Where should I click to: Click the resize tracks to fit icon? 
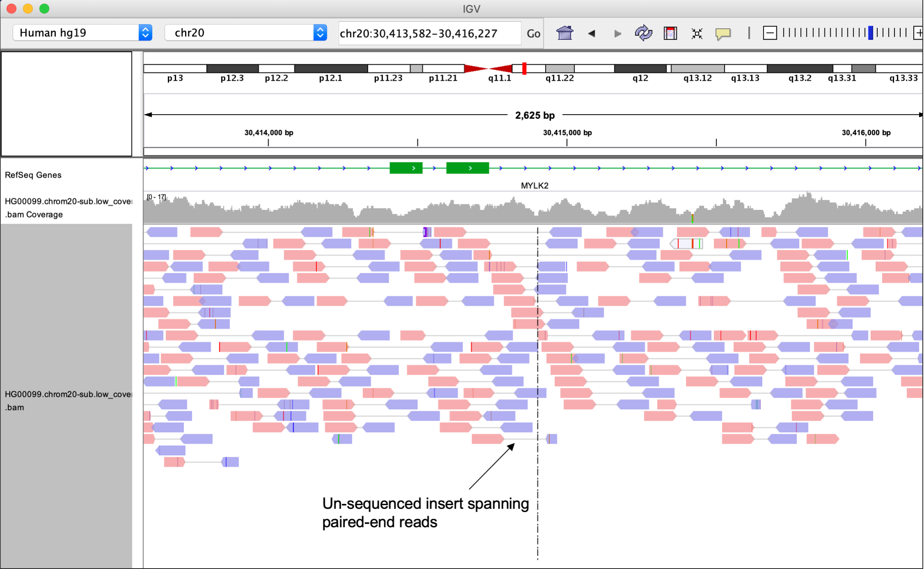pyautogui.click(x=697, y=34)
